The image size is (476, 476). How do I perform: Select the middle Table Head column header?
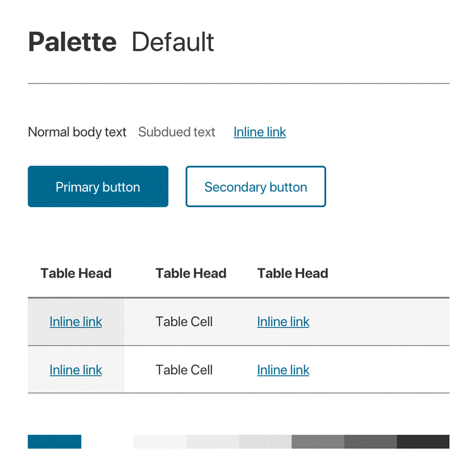pyautogui.click(x=191, y=273)
